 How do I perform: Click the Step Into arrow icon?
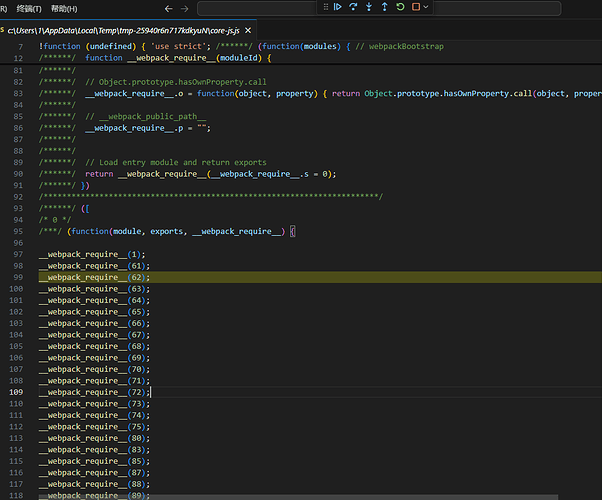(x=369, y=7)
